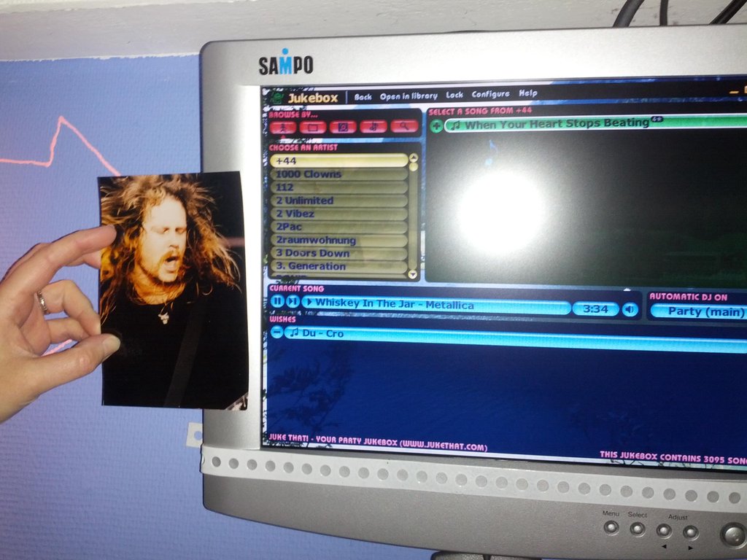Pick 3 Doors Down in the artist list
The height and width of the screenshot is (560, 747).
(x=339, y=253)
